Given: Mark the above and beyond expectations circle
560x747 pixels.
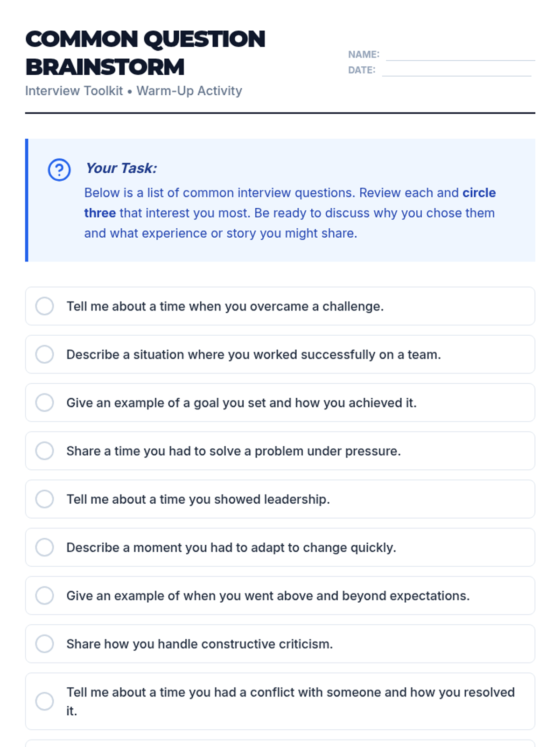Looking at the screenshot, I should [x=45, y=596].
